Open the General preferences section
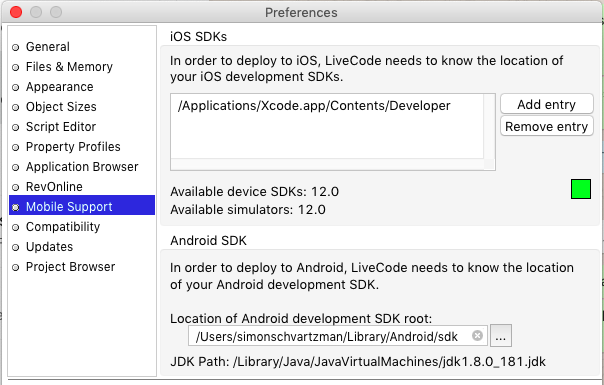Viewport: 604px width, 385px height. (x=82, y=47)
